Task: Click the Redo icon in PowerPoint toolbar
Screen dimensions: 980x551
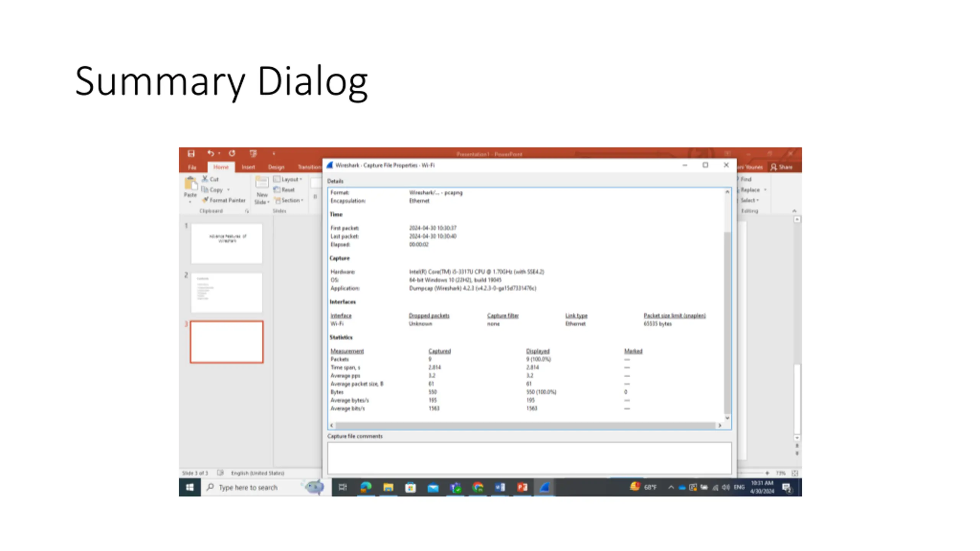Action: (x=232, y=153)
